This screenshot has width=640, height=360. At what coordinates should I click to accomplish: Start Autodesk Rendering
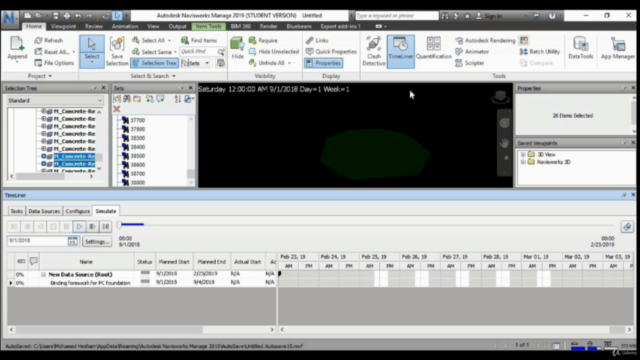(x=485, y=40)
